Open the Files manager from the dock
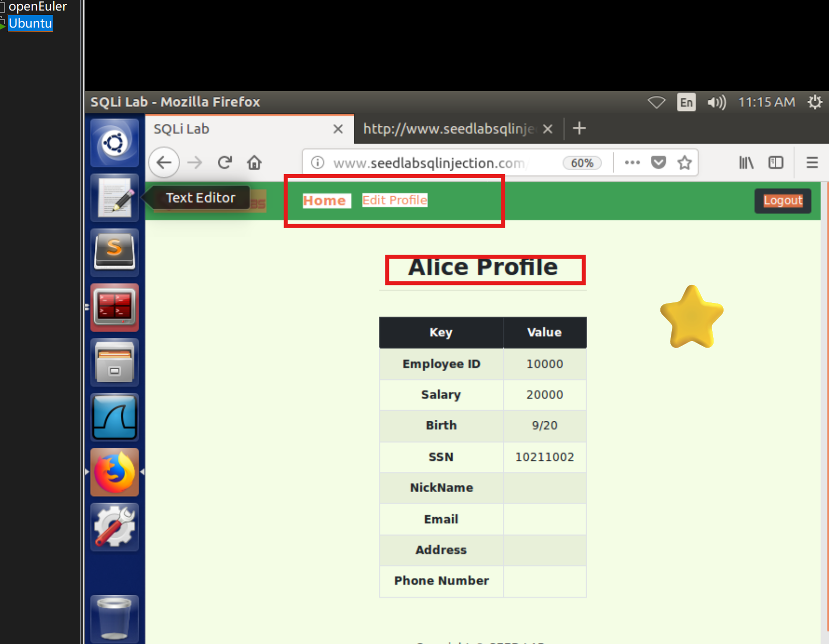829x644 pixels. tap(114, 362)
